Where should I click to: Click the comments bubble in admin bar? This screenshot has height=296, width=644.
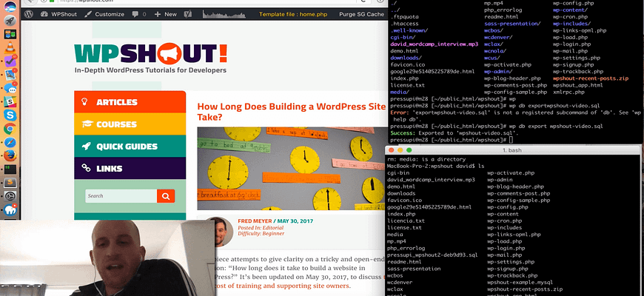(x=139, y=14)
